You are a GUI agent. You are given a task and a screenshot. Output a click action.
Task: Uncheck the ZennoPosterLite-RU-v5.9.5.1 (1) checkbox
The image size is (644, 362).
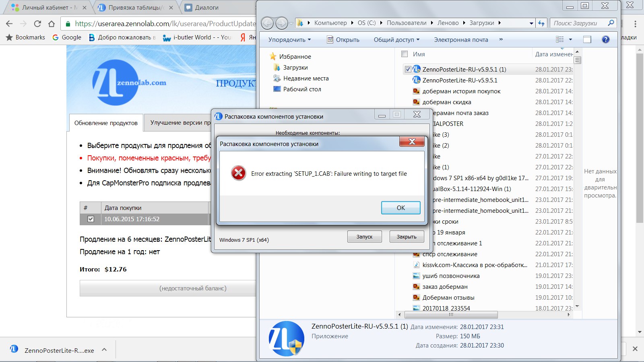coord(408,69)
